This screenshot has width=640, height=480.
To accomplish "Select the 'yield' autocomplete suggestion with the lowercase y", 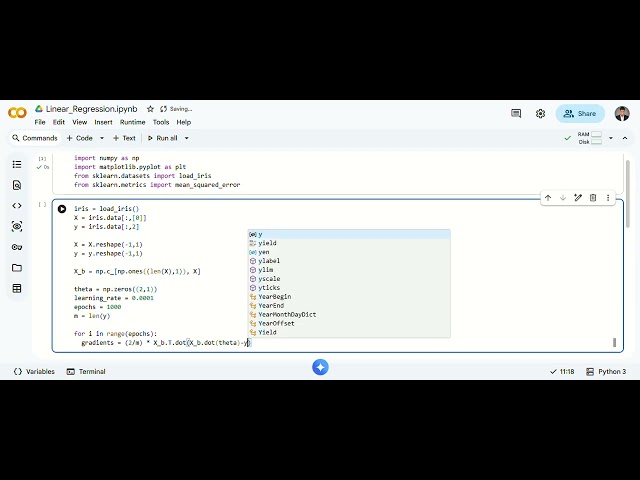I will (x=349, y=243).
